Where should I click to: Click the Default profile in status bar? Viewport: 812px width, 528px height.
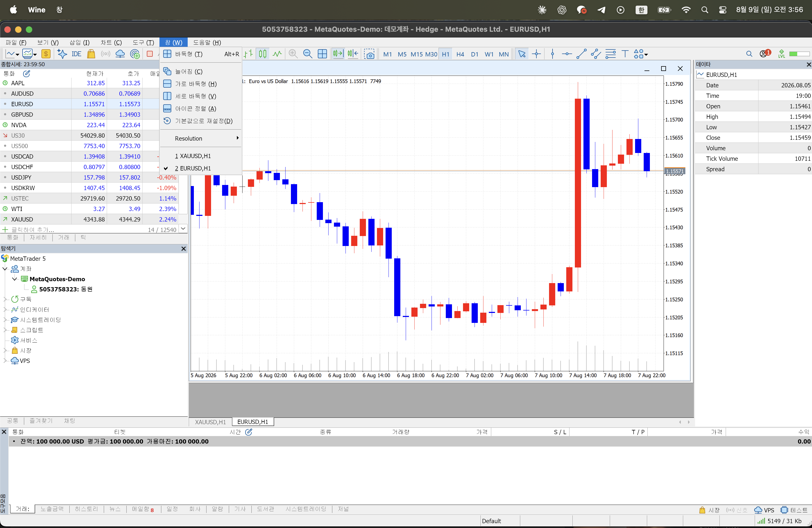492,521
